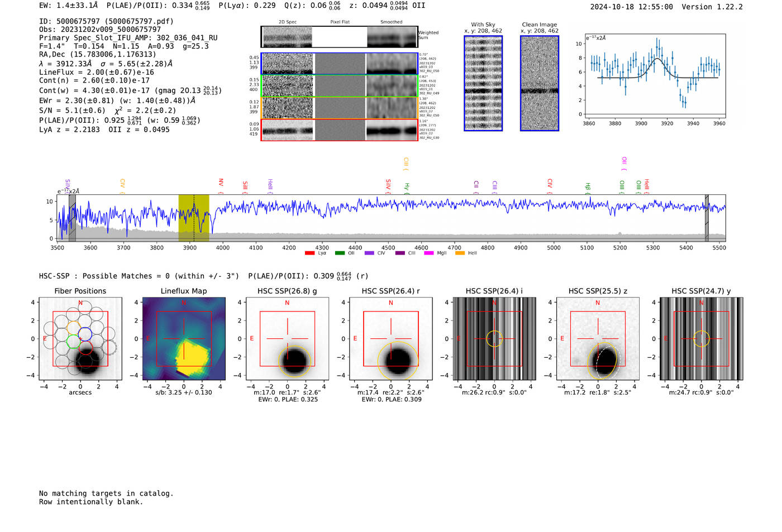The height and width of the screenshot is (532, 782).
Task: Click the 'Pixel Flat' column header
Action: coord(340,22)
